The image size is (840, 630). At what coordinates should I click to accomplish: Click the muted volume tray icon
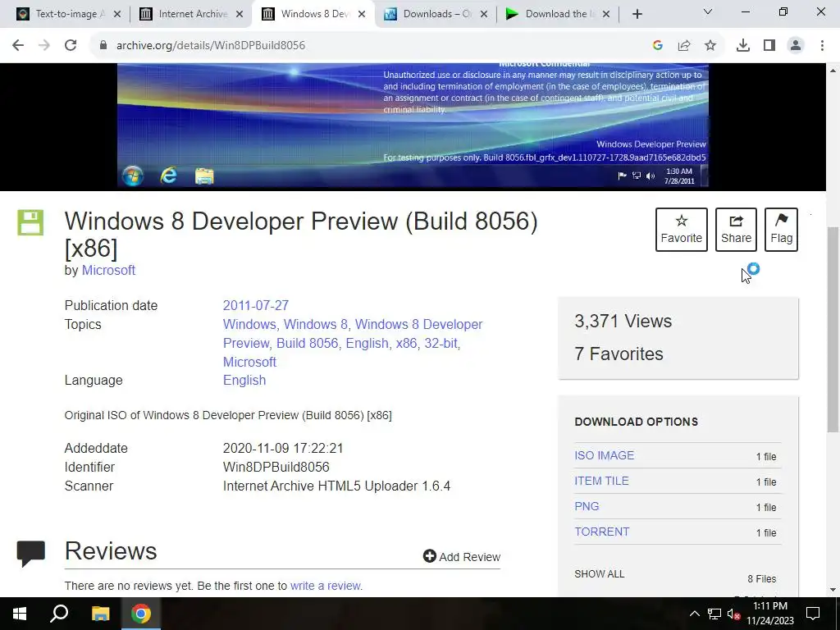pos(733,614)
